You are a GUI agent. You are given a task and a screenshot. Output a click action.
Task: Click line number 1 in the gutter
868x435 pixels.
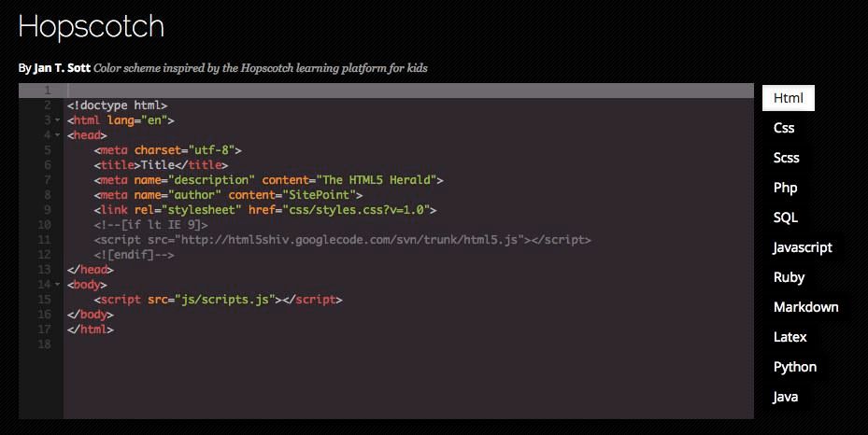(x=46, y=91)
